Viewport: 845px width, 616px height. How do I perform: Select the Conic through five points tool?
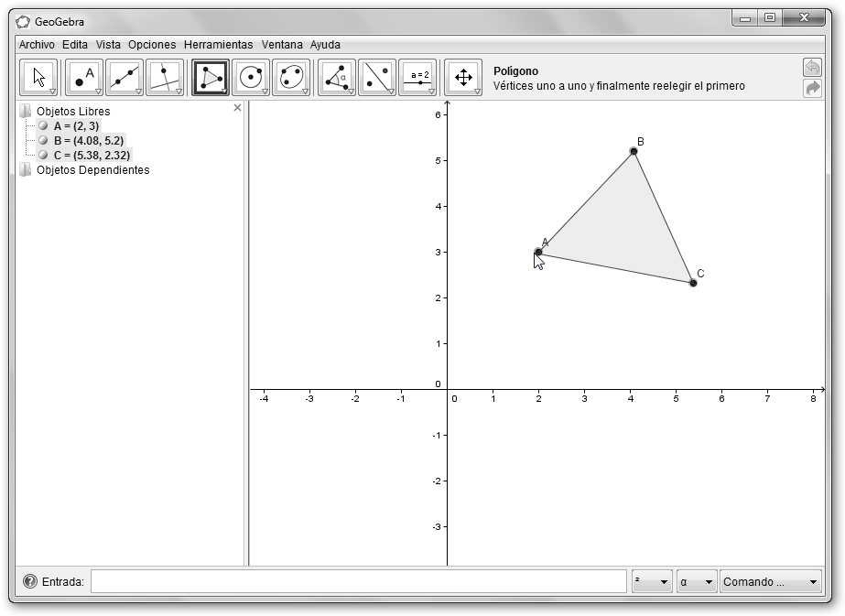291,78
